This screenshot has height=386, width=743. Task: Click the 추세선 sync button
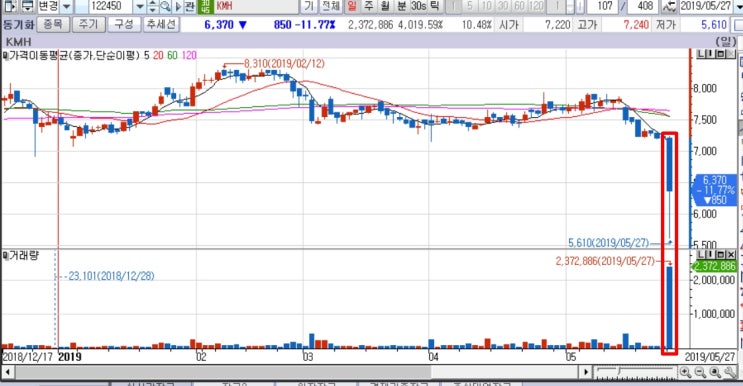click(162, 24)
